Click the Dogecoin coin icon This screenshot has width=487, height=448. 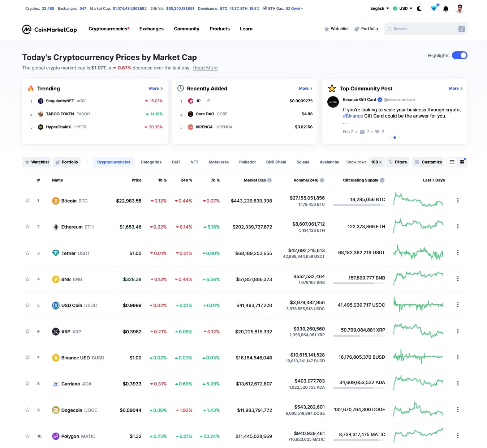click(56, 410)
